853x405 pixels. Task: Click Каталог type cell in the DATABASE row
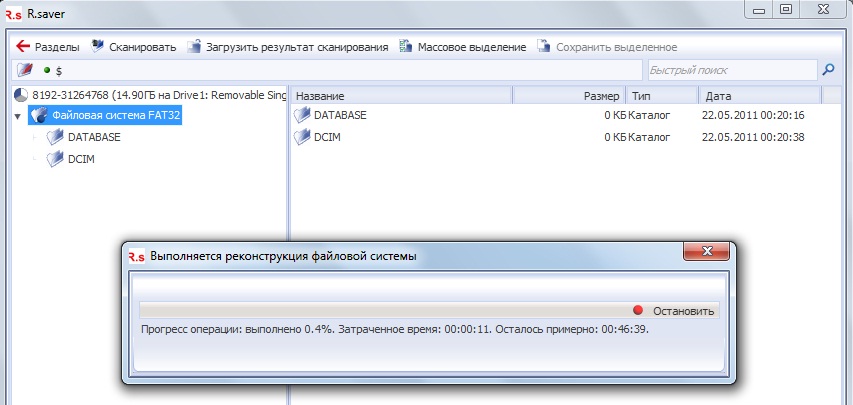coord(649,115)
